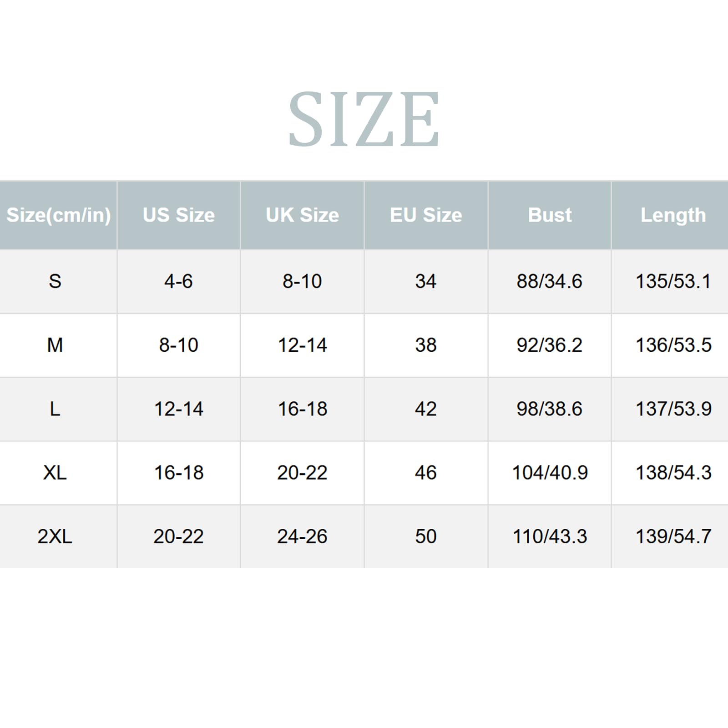Click the UK Size column header
The image size is (728, 728).
pos(302,215)
